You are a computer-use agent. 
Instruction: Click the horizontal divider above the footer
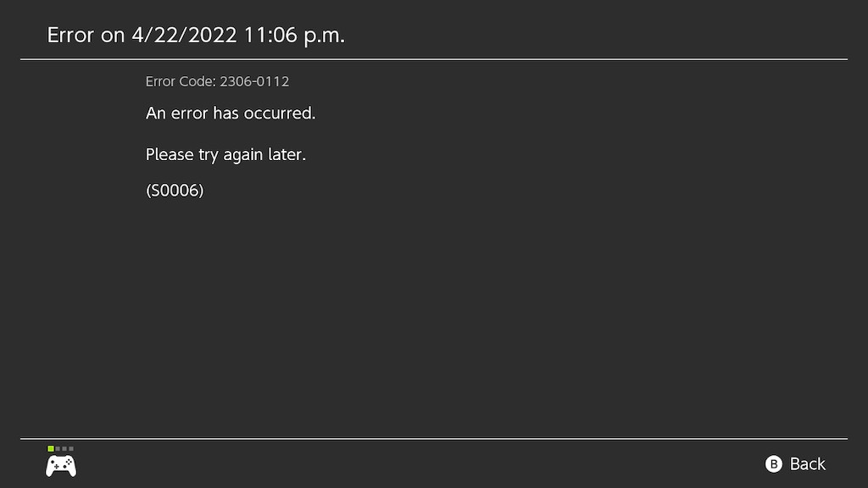pos(434,439)
